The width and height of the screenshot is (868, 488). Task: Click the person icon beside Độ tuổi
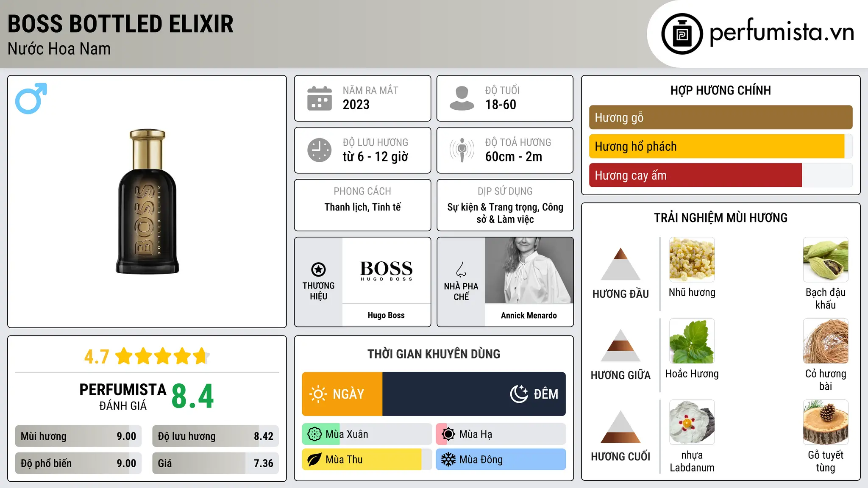462,98
